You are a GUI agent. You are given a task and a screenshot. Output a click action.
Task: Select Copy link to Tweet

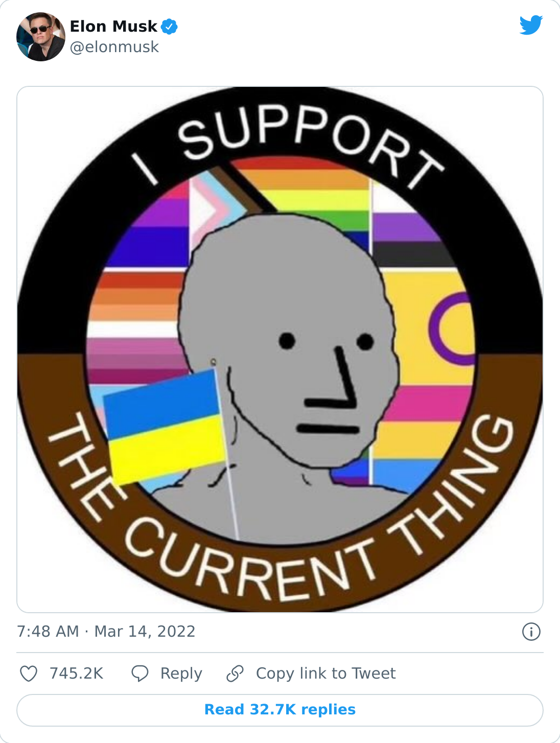click(326, 674)
